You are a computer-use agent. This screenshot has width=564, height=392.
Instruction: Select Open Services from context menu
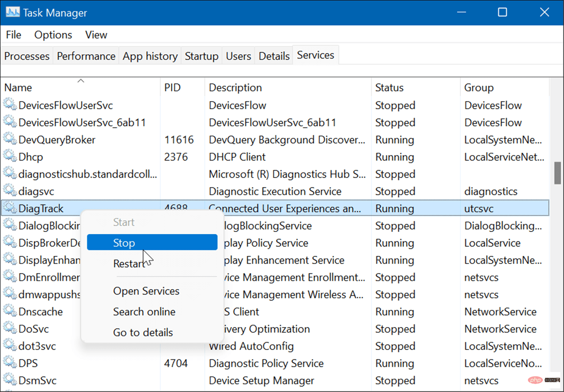pos(146,291)
